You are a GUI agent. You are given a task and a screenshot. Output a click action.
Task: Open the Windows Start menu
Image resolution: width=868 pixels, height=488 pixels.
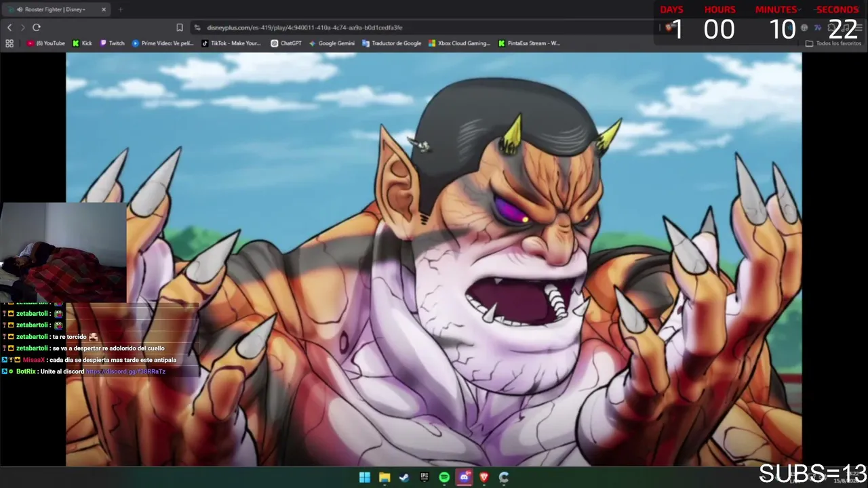[x=365, y=477]
